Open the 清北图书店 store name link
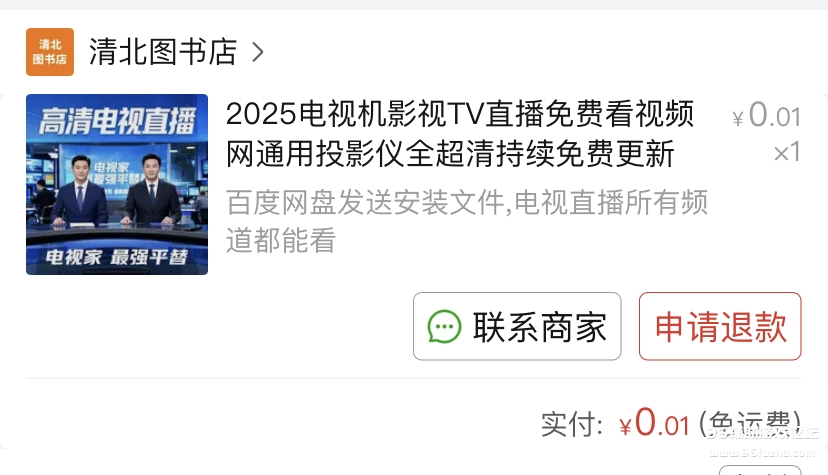Viewport: 828px width, 475px height. pos(163,52)
